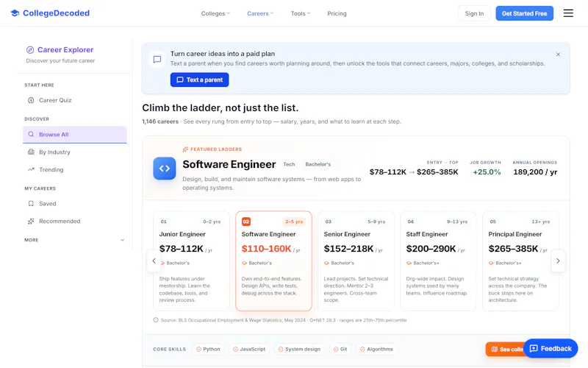Click the CollegeDecoded graduation cap logo
The width and height of the screenshot is (588, 368).
[15, 13]
